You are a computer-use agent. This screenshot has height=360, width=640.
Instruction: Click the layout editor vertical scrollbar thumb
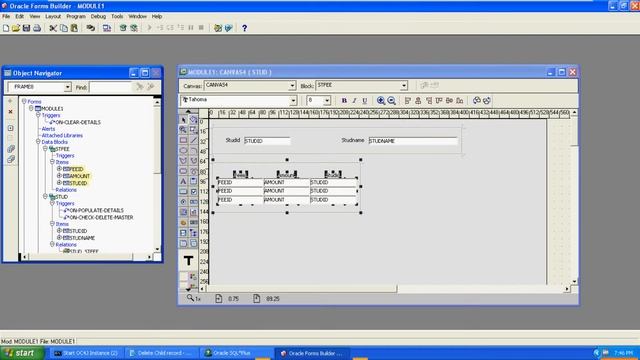[x=574, y=131]
